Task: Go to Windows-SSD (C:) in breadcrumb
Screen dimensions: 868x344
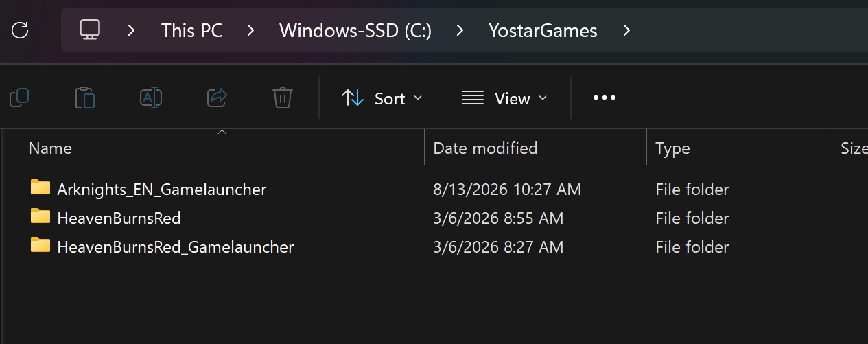Action: pos(355,31)
